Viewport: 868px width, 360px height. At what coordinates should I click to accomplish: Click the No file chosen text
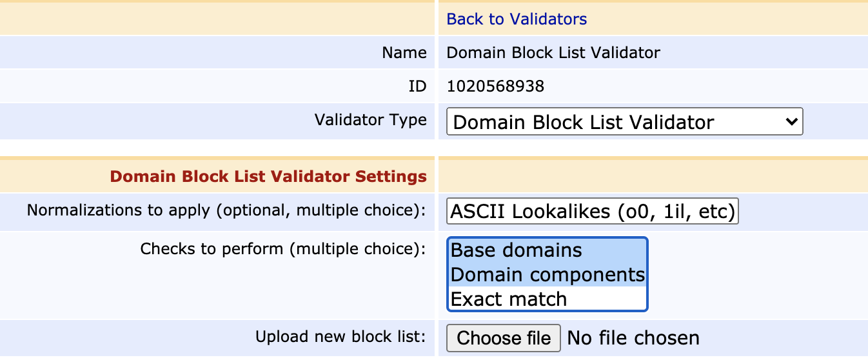pyautogui.click(x=633, y=338)
